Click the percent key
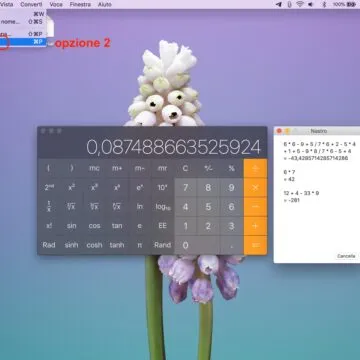The height and width of the screenshot is (360, 360). click(231, 168)
